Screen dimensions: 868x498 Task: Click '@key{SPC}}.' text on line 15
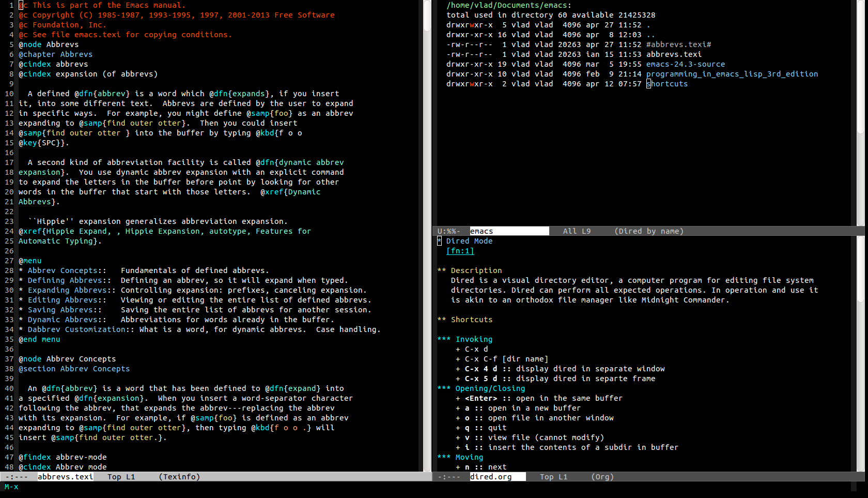coord(44,143)
